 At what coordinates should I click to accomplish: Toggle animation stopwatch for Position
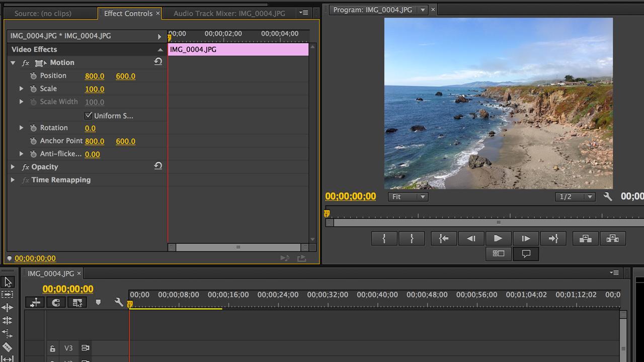coord(33,76)
